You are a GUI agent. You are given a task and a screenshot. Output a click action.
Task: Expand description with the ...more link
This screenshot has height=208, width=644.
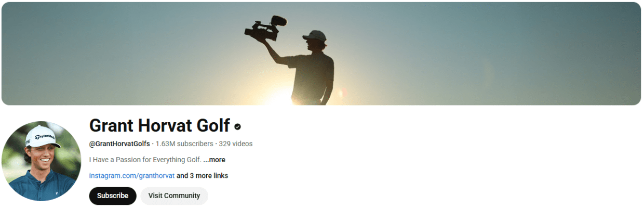click(214, 160)
